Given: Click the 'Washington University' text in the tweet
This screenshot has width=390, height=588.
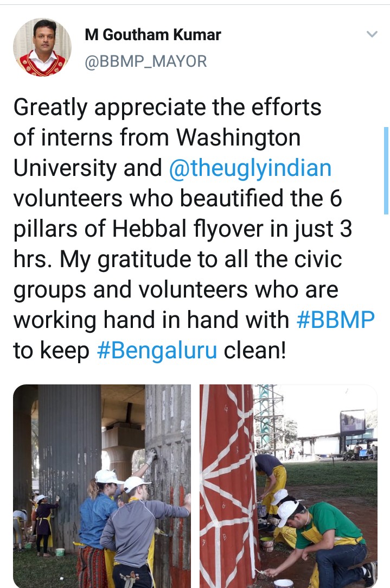Looking at the screenshot, I should pyautogui.click(x=157, y=153).
